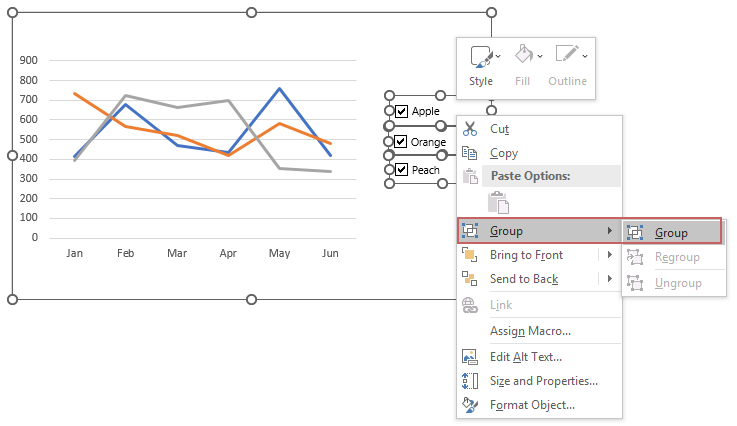This screenshot has width=737, height=426.
Task: Select Ungroup in the submenu
Action: point(674,283)
